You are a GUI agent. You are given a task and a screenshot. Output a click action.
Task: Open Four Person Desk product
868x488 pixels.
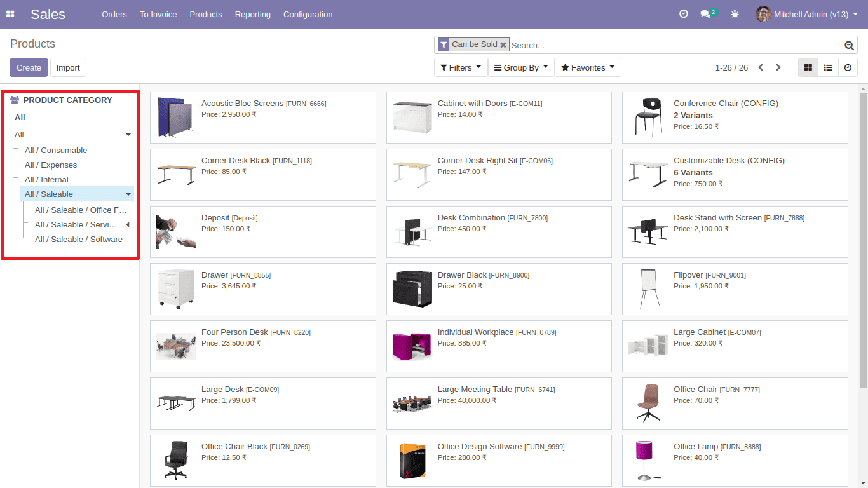pyautogui.click(x=263, y=346)
